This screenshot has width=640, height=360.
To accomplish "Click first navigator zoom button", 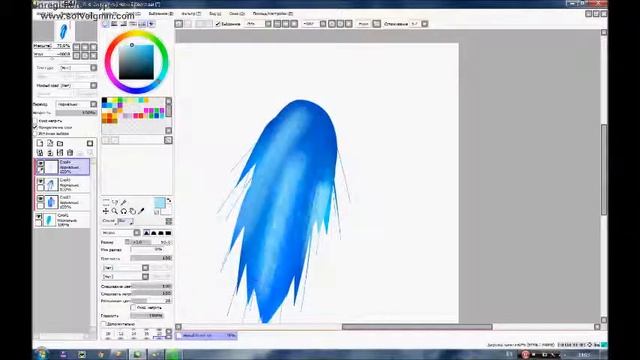I will click(76, 47).
